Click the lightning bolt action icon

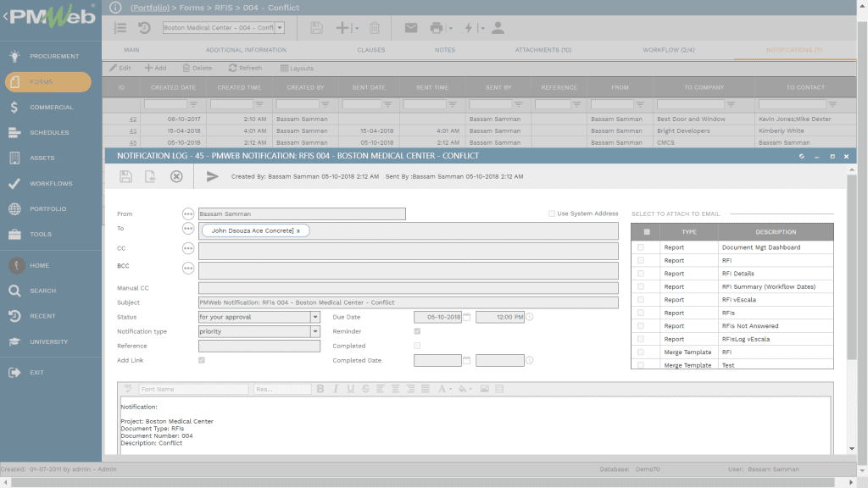coord(468,28)
